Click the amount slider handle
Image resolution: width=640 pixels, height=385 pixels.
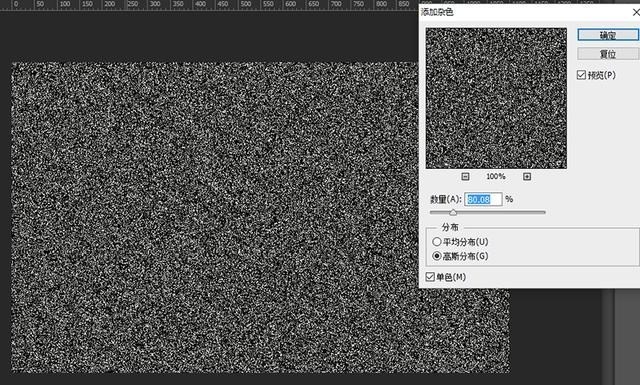tap(453, 213)
